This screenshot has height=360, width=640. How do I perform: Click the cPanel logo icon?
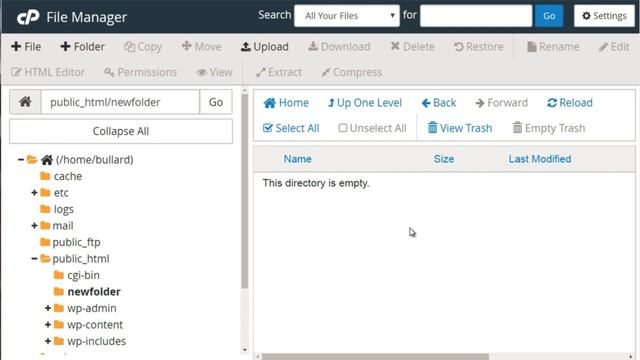[28, 17]
